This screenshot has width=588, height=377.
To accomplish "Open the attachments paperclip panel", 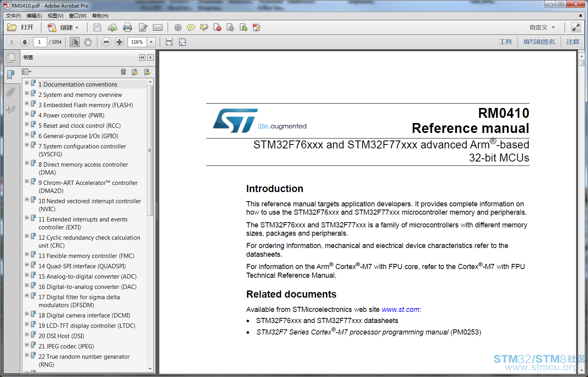I will 11,92.
